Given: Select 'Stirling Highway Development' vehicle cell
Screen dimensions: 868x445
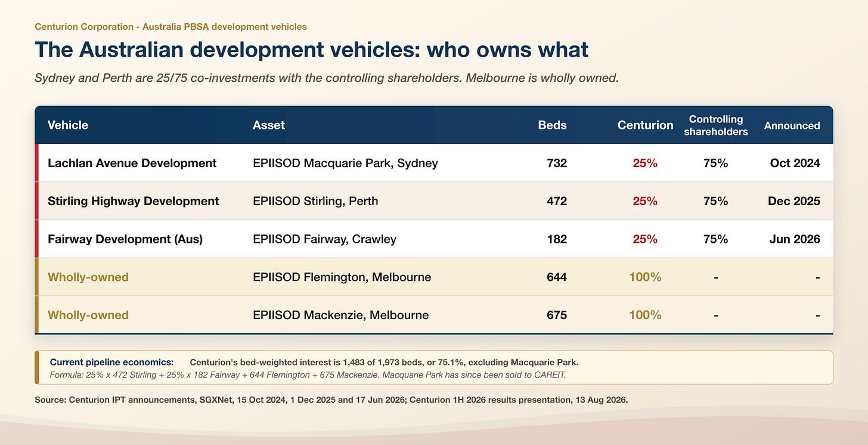Looking at the screenshot, I should [x=134, y=201].
